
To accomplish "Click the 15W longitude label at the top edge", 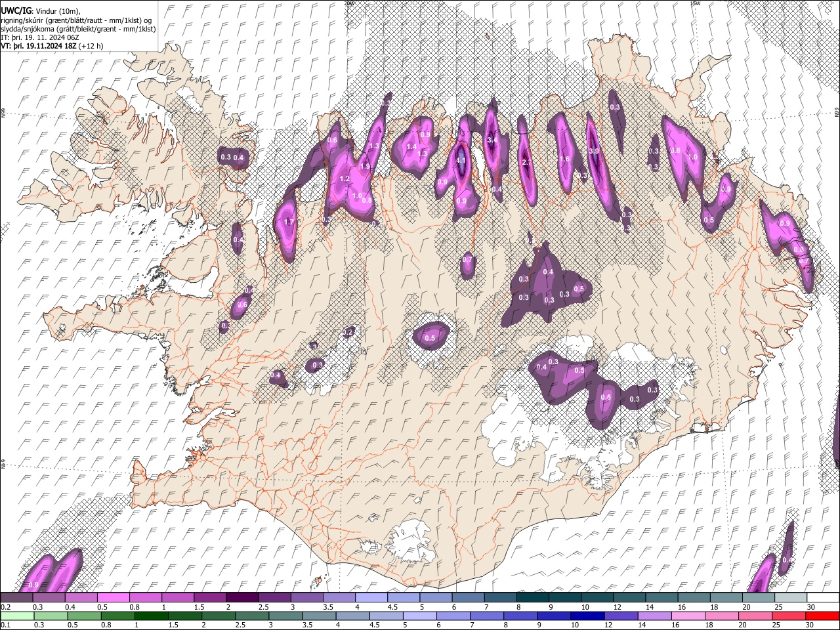I will 696,3.
